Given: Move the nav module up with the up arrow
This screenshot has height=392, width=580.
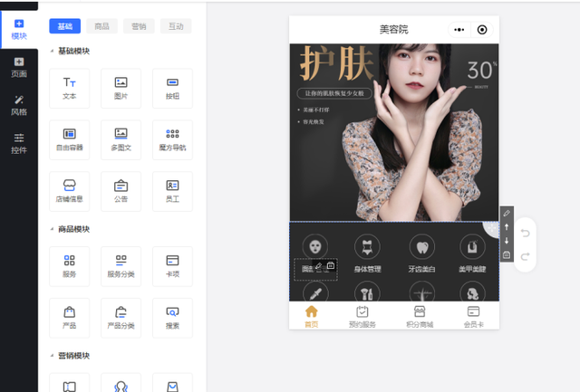Looking at the screenshot, I should 507,227.
